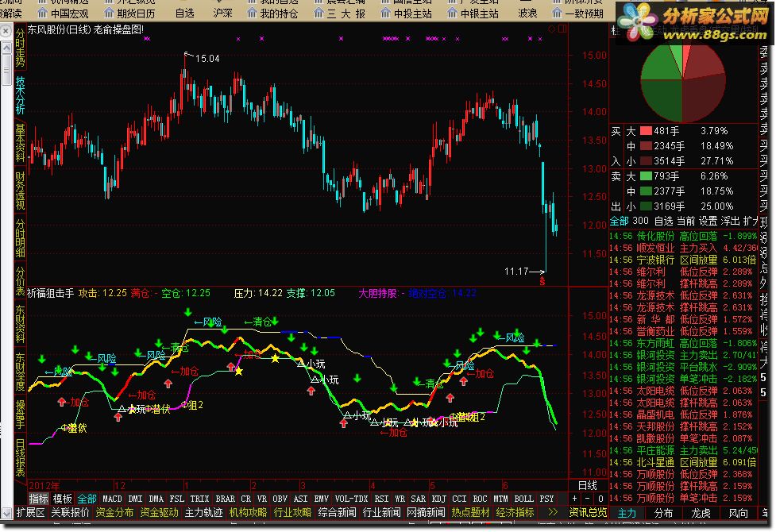Click the swatch beside 2345手 medium buy
This screenshot has height=532, width=776.
(646, 146)
